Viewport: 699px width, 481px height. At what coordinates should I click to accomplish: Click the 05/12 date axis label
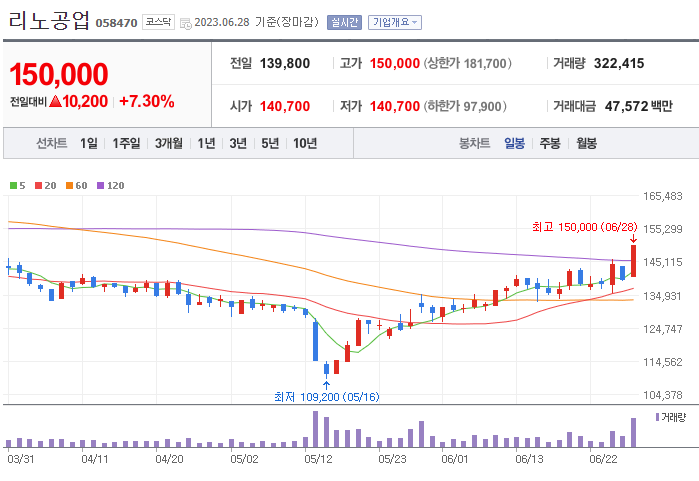(x=318, y=459)
